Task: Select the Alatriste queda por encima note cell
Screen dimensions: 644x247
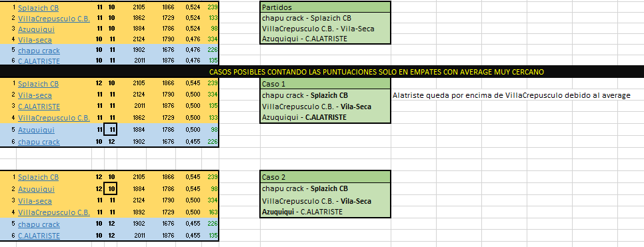Action: point(511,96)
